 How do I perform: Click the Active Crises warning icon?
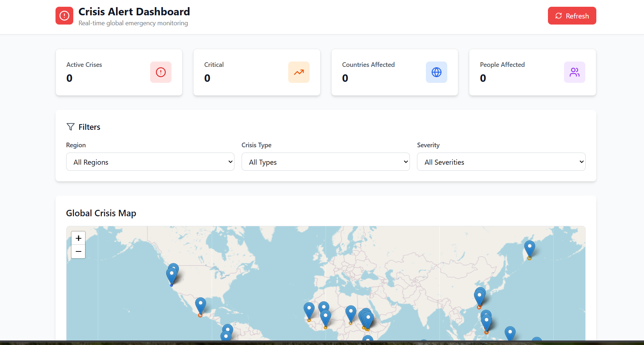coord(160,72)
